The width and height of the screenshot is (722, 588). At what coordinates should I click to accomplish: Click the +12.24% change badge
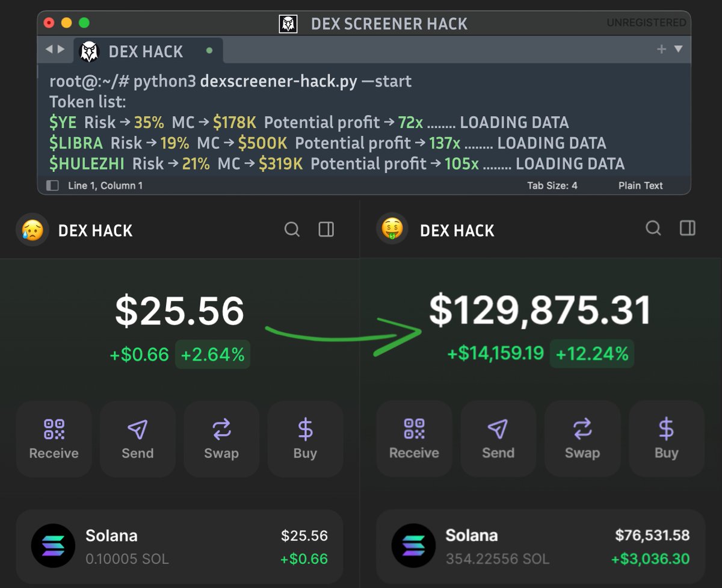click(x=592, y=354)
